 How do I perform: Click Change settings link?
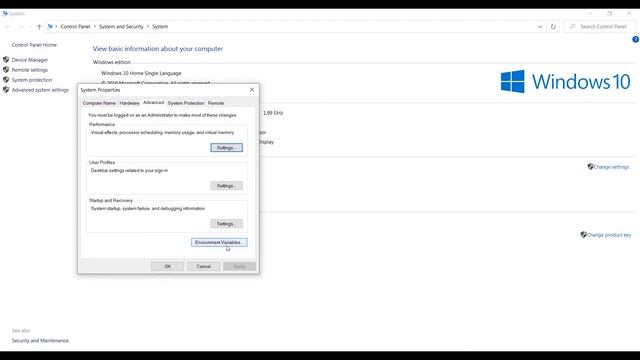611,167
